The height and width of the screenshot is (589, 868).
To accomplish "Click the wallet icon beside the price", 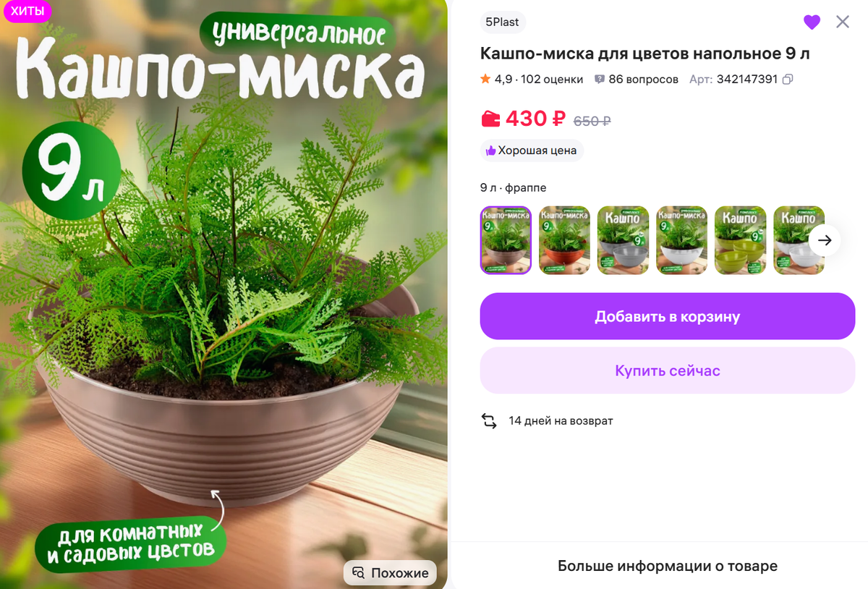I will [x=490, y=119].
